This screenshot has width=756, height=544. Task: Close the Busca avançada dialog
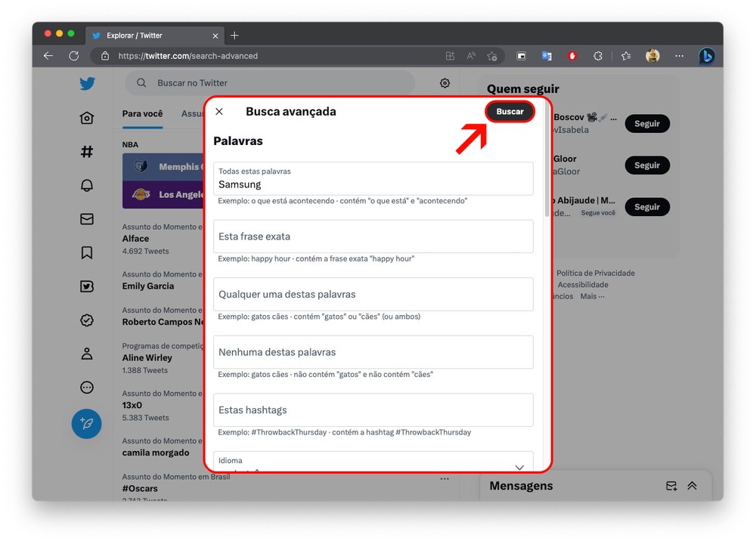[x=219, y=111]
